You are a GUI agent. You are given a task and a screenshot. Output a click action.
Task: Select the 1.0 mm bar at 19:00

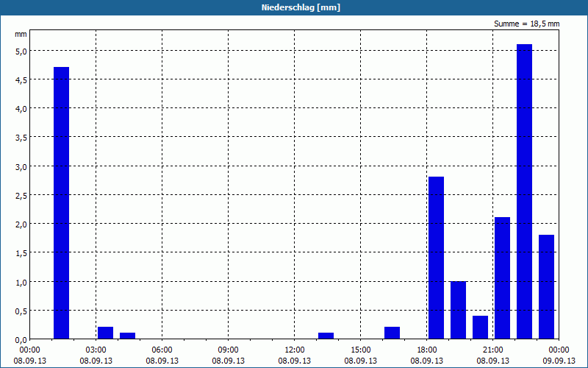click(458, 310)
